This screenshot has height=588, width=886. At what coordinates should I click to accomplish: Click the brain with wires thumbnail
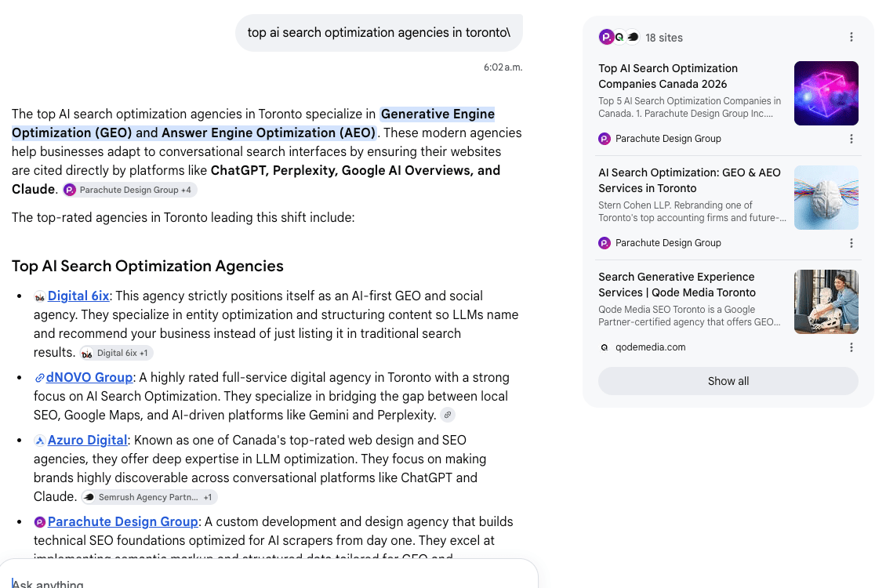point(826,198)
